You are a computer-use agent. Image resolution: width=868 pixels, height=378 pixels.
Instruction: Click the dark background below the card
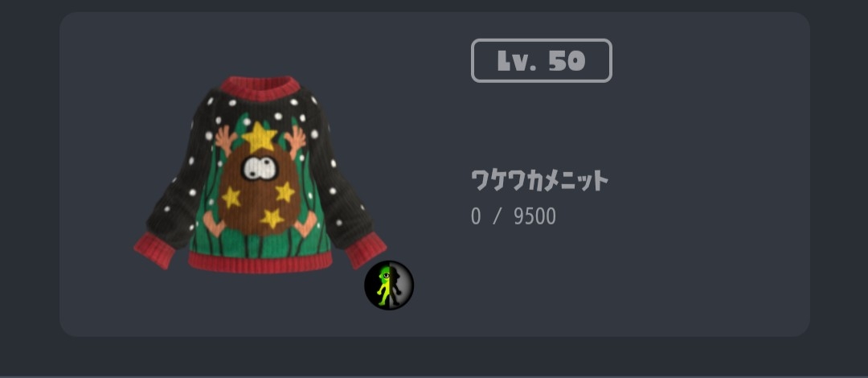[x=434, y=356]
